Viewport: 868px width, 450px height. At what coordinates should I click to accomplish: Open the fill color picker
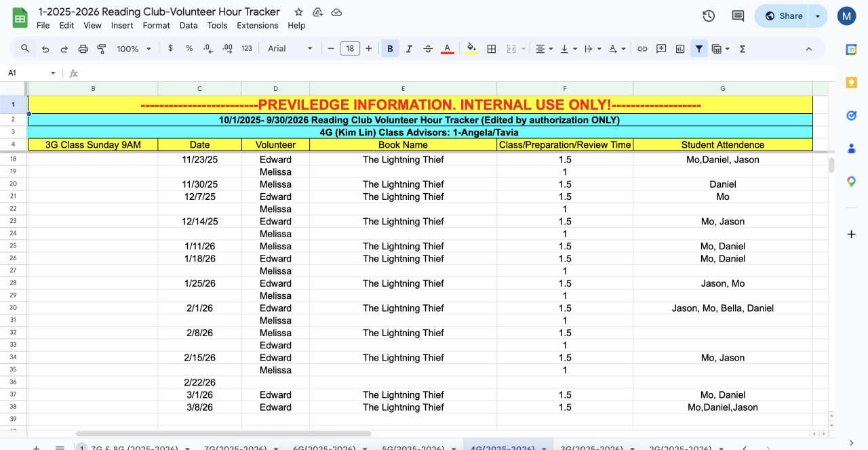click(x=471, y=49)
